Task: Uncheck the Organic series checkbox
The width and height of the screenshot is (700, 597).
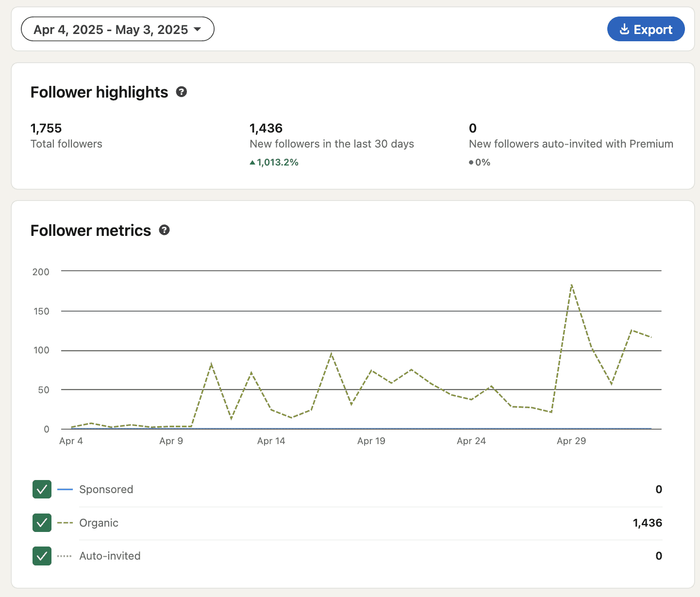Action: (42, 523)
